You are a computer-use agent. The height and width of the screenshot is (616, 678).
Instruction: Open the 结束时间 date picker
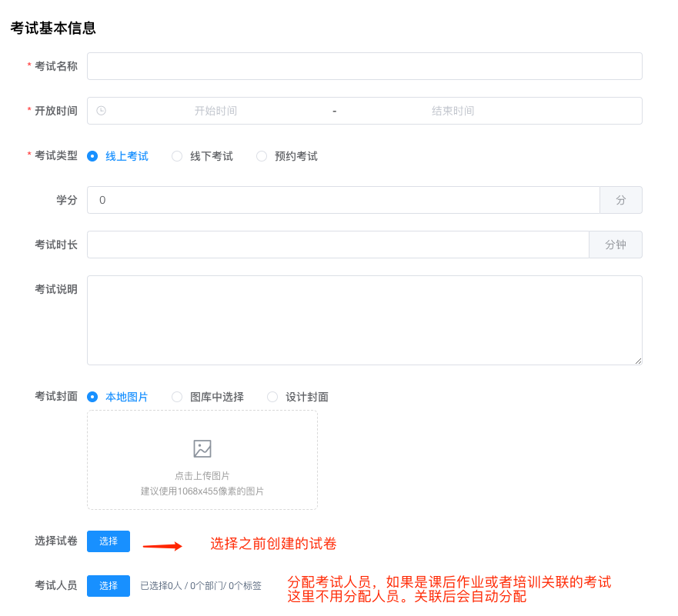453,111
